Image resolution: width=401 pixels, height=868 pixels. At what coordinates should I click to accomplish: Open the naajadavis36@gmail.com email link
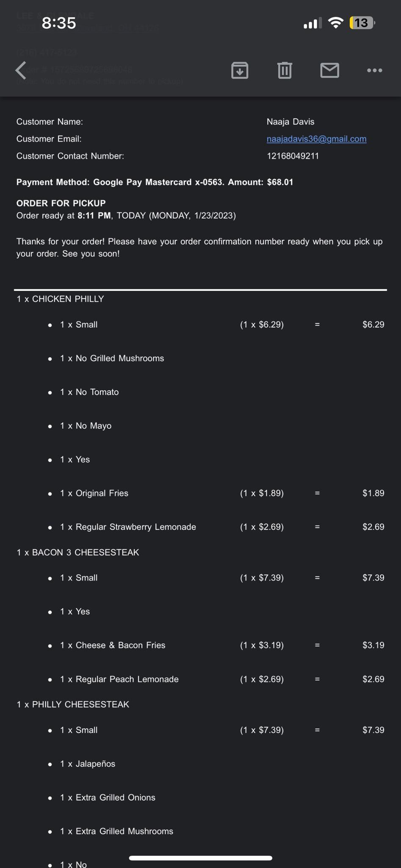(x=316, y=139)
